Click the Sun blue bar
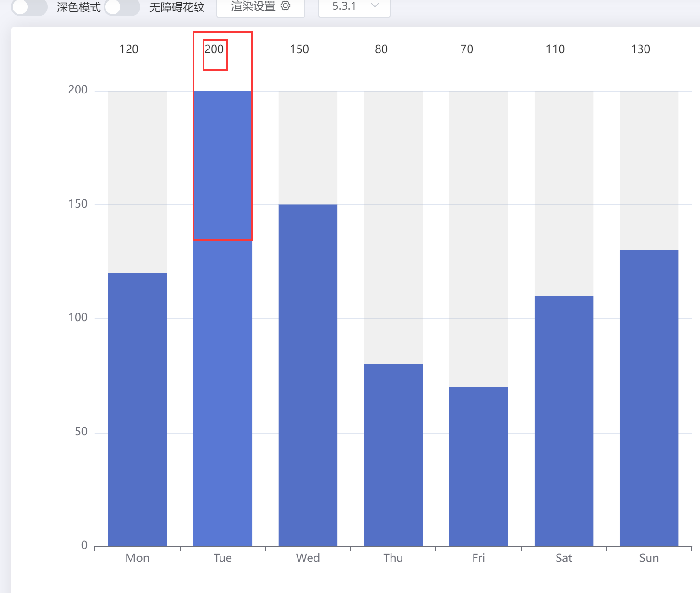 point(649,398)
